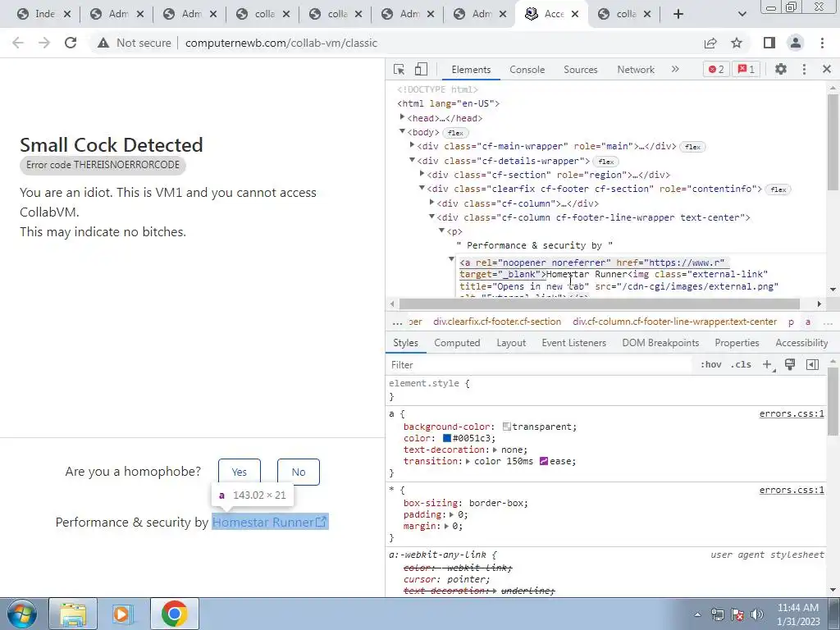This screenshot has width=840, height=630.
Task: Share this page icon
Action: [710, 43]
